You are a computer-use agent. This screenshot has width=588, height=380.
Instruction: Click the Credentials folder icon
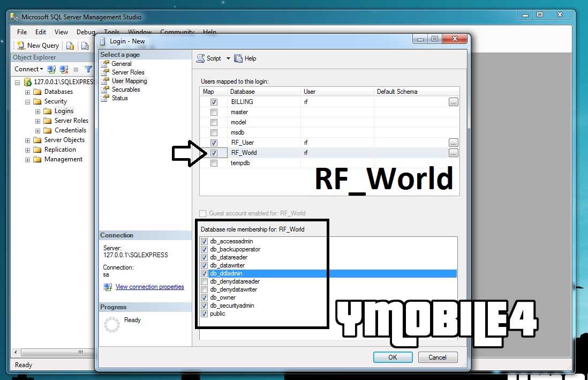point(47,130)
